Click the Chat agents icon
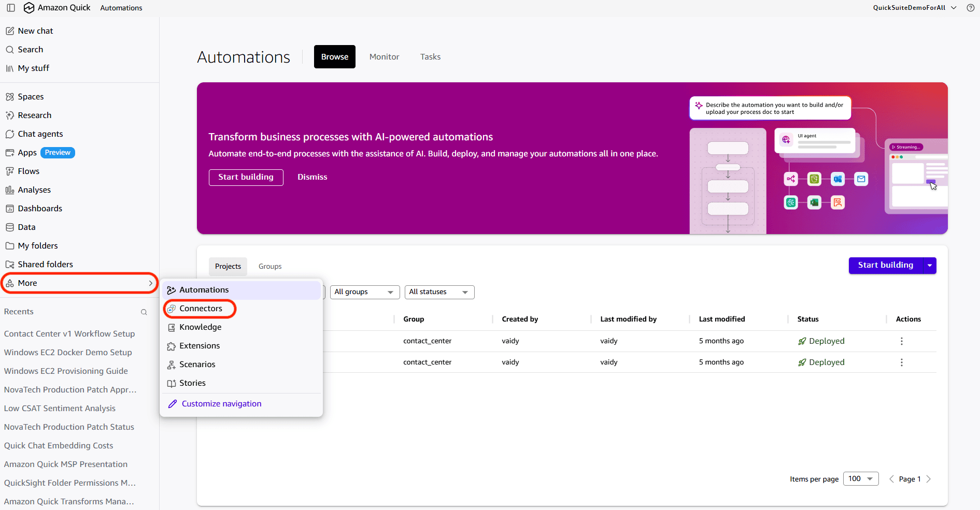This screenshot has height=510, width=980. point(10,134)
